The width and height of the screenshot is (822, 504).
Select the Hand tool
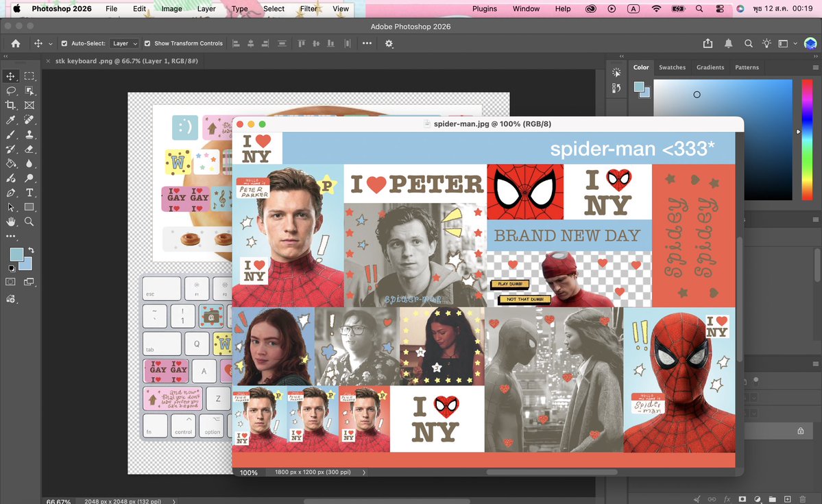point(10,222)
